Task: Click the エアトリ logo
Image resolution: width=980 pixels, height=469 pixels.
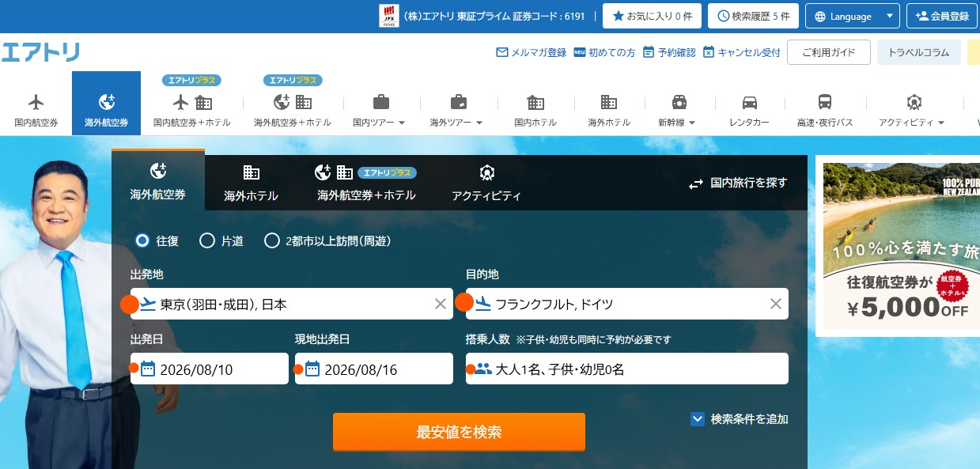Action: pos(40,52)
